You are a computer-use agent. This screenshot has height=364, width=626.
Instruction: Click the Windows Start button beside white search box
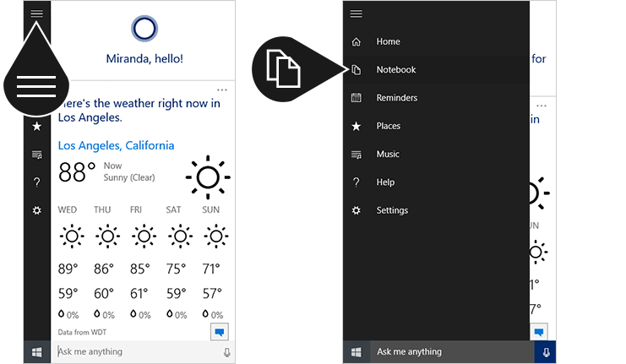pyautogui.click(x=36, y=352)
